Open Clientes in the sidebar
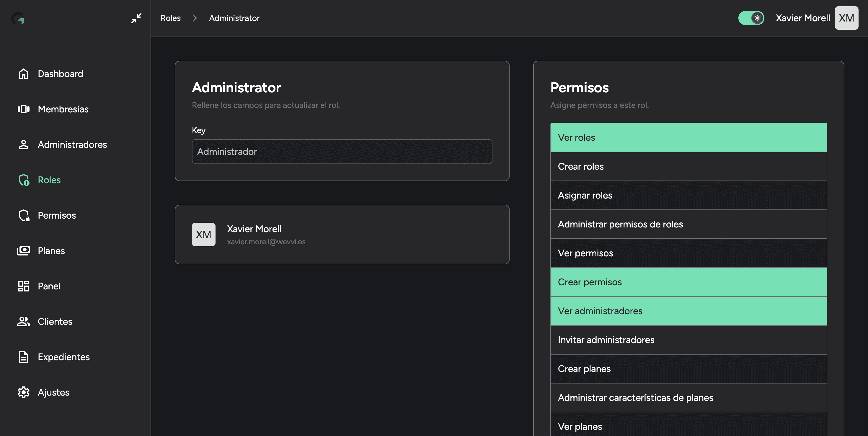This screenshot has width=868, height=436. tap(55, 321)
